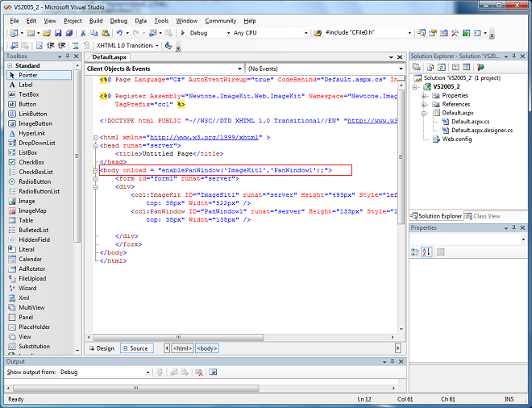Viewport: 532px width, 408px height.
Task: Collapse the Default.aspx node in Solution Explorer
Action: 424,114
